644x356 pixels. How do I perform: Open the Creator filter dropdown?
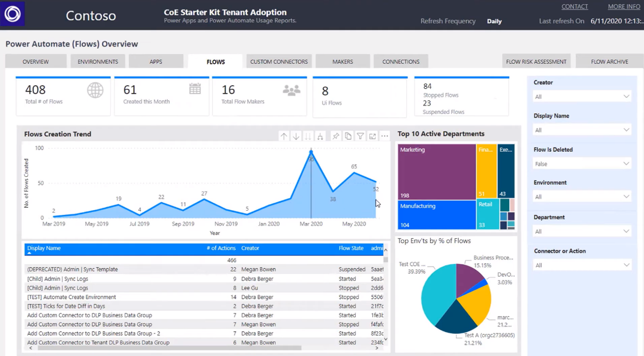tap(582, 96)
